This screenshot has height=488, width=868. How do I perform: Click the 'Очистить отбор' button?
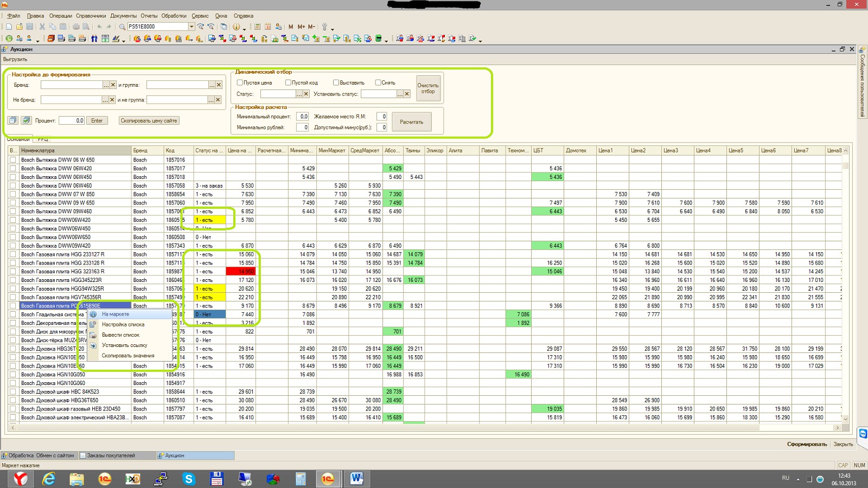pos(428,88)
